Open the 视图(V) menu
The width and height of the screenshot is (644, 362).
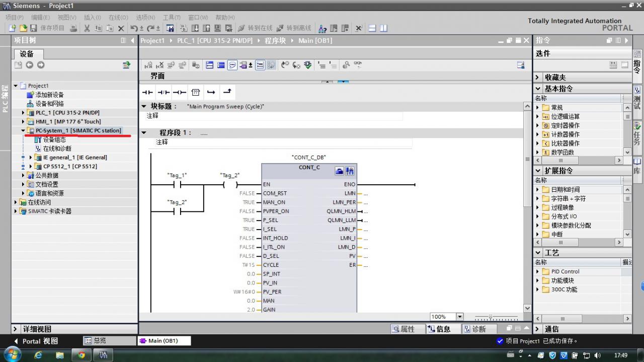point(67,17)
